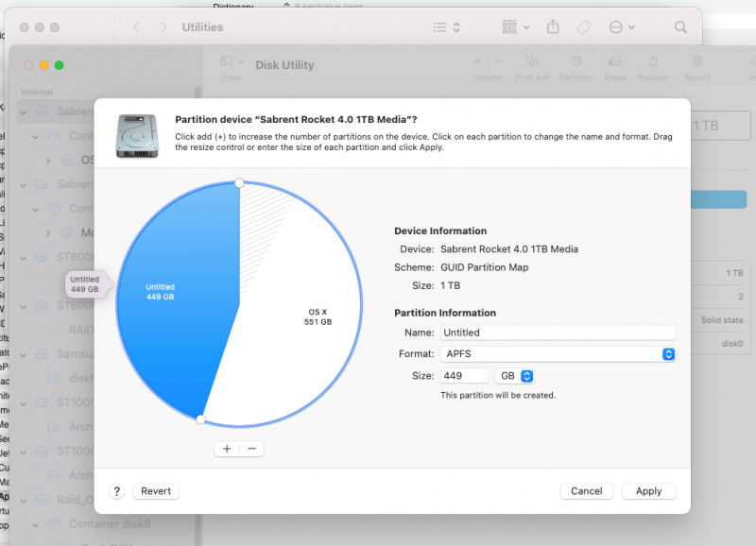
Task: Click the Partition Information heading
Action: tap(445, 313)
